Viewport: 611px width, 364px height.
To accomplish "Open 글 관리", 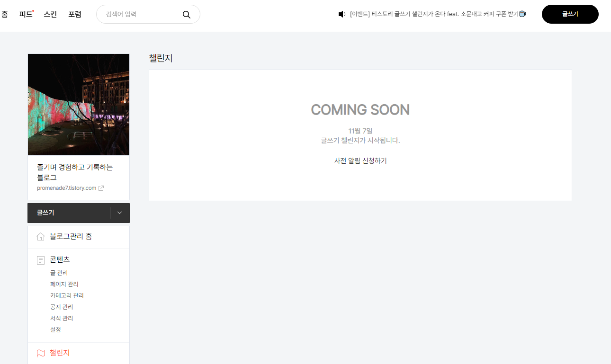I will pyautogui.click(x=59, y=273).
